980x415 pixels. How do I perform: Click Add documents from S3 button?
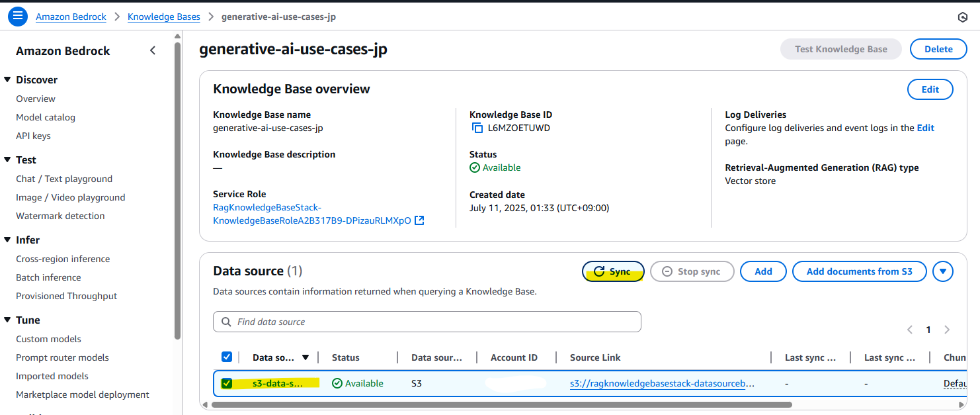[859, 271]
